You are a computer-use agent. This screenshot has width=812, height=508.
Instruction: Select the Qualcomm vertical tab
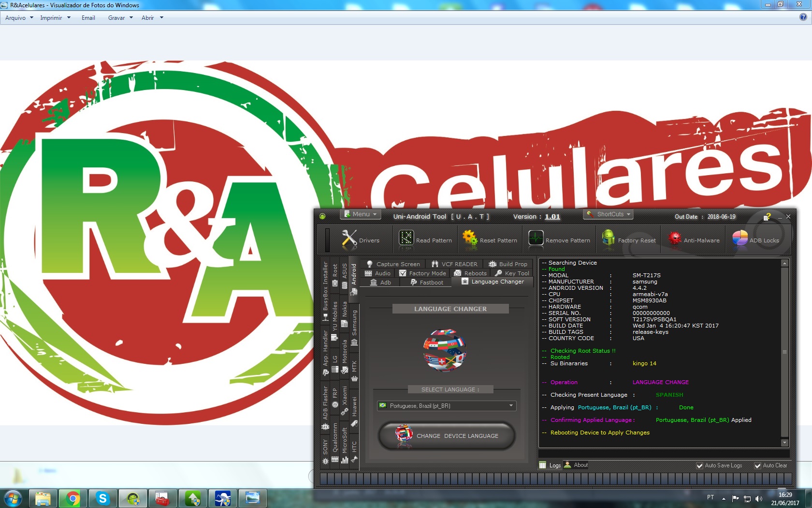334,443
